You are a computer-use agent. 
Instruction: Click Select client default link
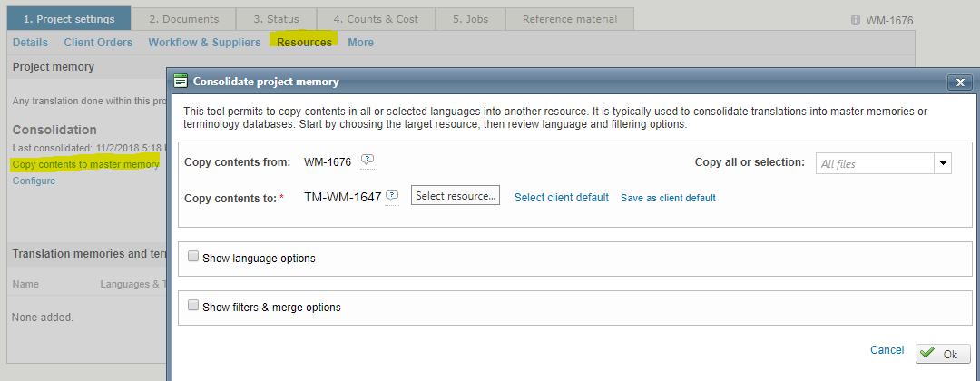click(561, 197)
